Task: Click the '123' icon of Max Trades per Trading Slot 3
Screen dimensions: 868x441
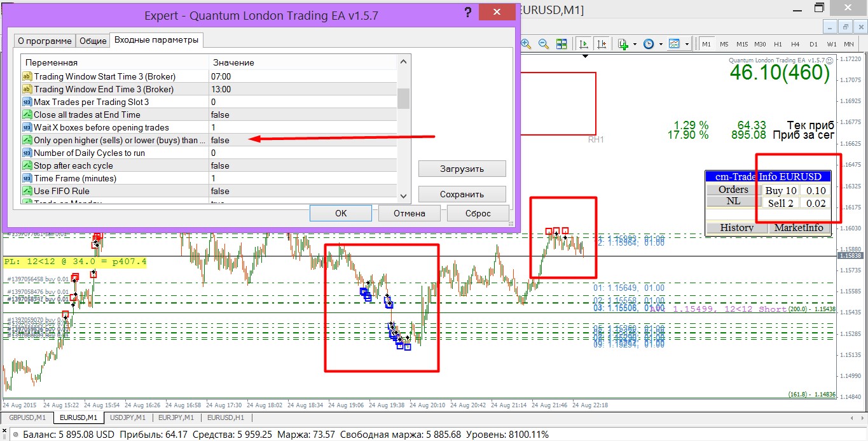Action: tap(27, 102)
